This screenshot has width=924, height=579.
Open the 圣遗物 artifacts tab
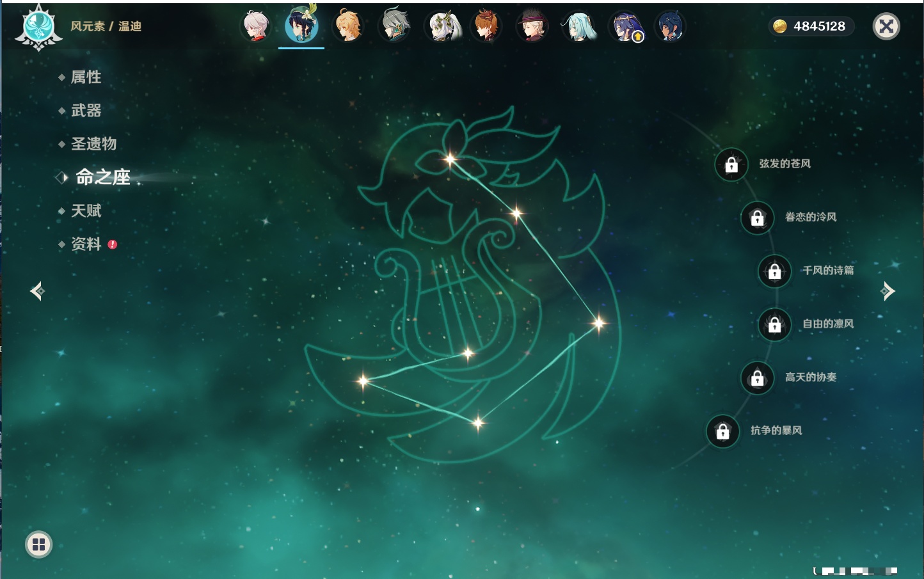[x=93, y=144]
